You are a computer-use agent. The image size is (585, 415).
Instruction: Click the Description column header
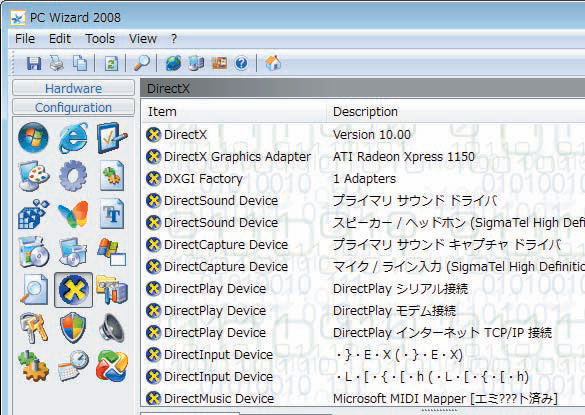[456, 112]
